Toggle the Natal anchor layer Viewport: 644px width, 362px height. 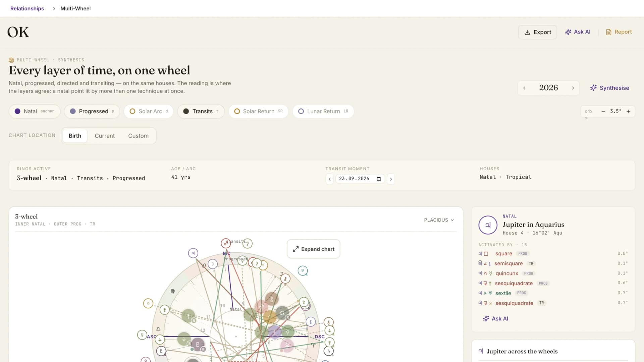[x=35, y=111]
